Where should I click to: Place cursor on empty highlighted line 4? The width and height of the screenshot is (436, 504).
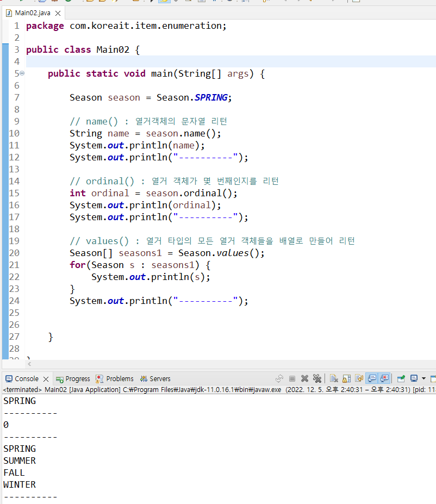click(231, 62)
